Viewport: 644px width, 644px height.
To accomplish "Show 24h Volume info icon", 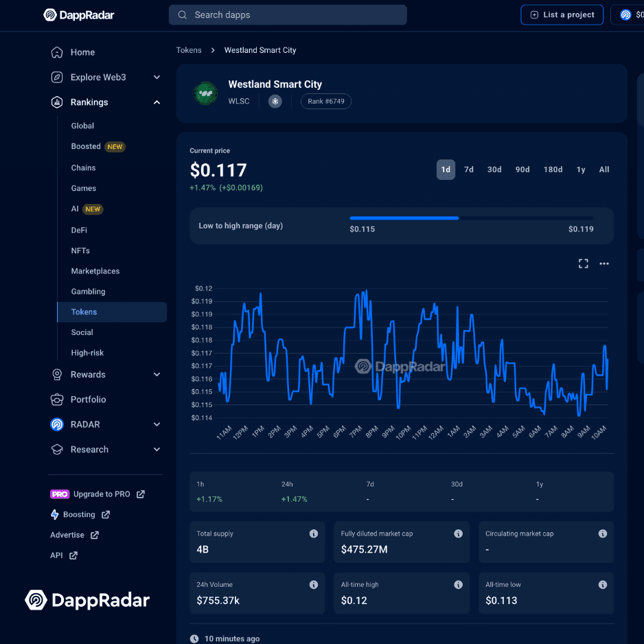I will [313, 584].
